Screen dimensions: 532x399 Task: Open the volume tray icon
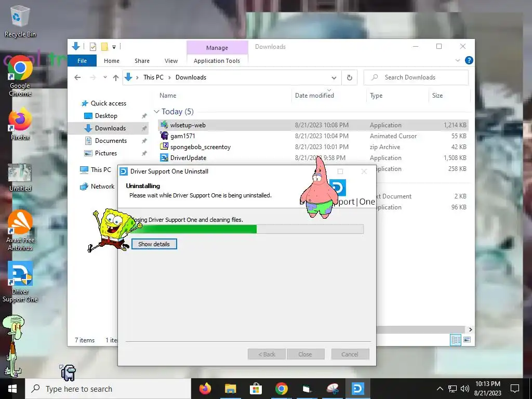(x=465, y=389)
